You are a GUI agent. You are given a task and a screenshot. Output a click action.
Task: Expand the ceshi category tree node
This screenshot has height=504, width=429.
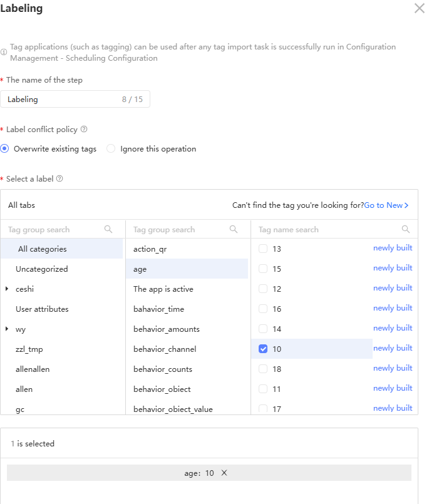pos(7,289)
